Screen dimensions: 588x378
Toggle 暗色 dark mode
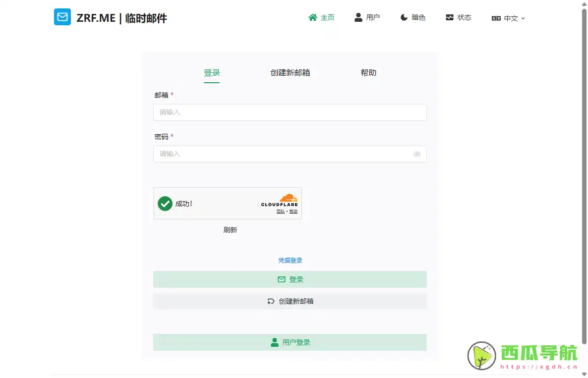pyautogui.click(x=413, y=18)
